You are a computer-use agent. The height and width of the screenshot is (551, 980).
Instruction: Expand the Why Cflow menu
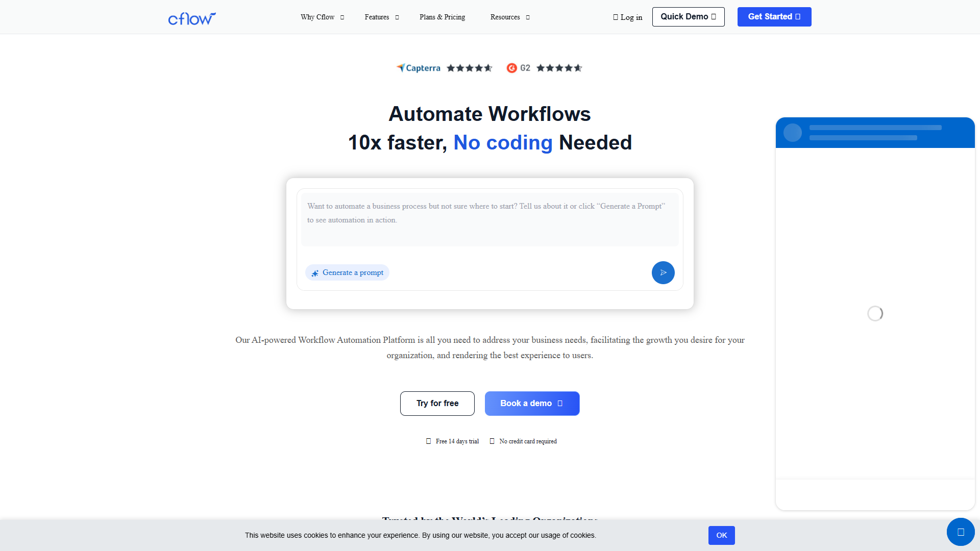[x=323, y=17]
